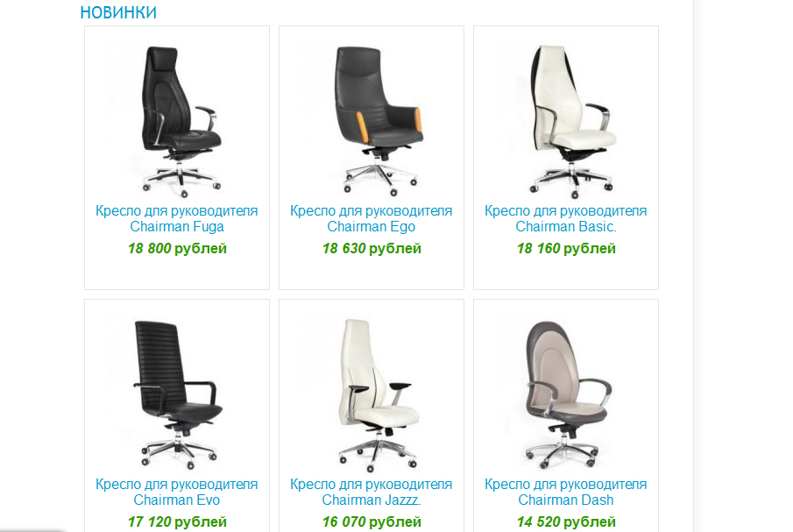This screenshot has width=793, height=532.
Task: Click the 14 520 рублей price
Action: pyautogui.click(x=566, y=521)
